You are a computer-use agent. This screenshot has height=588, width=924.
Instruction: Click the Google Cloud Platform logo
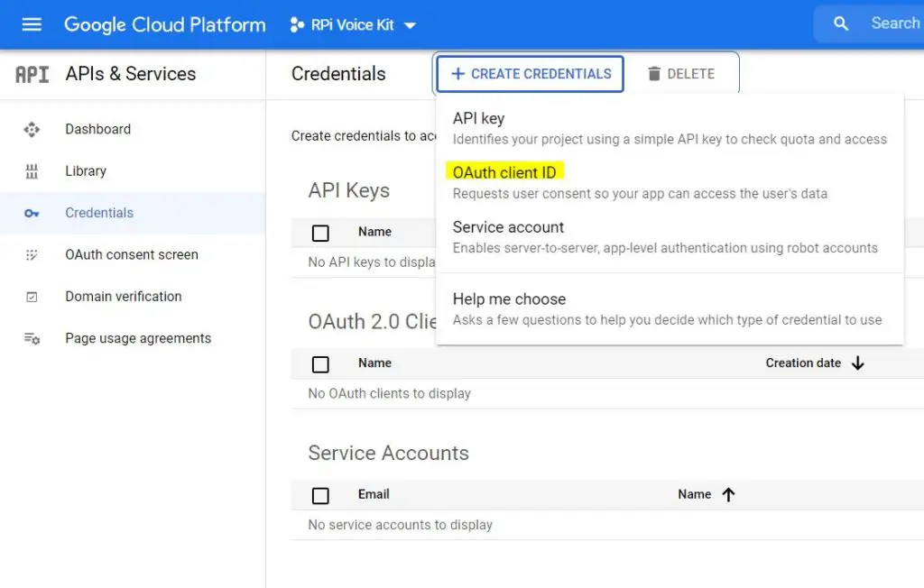[x=165, y=24]
